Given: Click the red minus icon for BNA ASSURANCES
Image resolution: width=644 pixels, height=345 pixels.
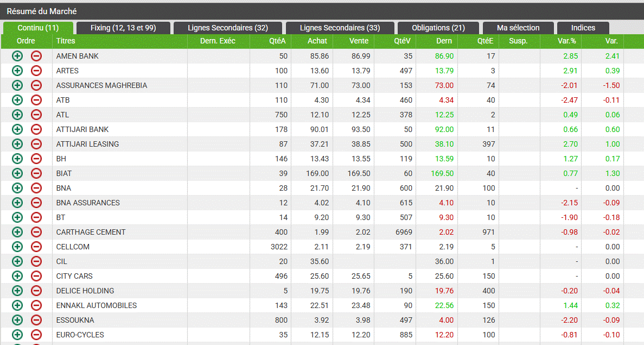Looking at the screenshot, I should [x=36, y=203].
